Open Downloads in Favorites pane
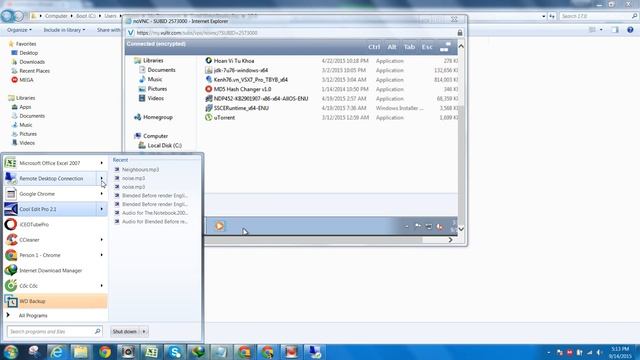Image resolution: width=640 pixels, height=360 pixels. pos(32,62)
